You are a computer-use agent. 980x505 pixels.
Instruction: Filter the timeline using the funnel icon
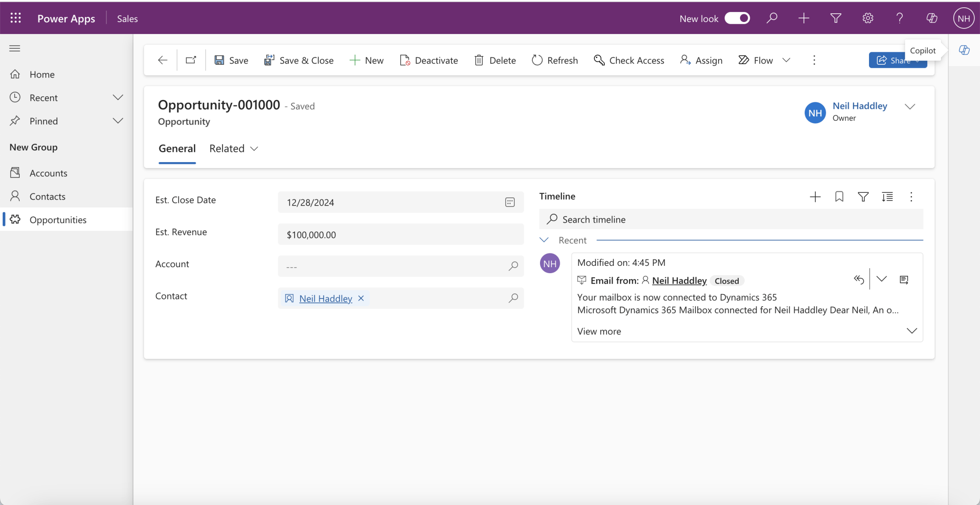click(863, 196)
